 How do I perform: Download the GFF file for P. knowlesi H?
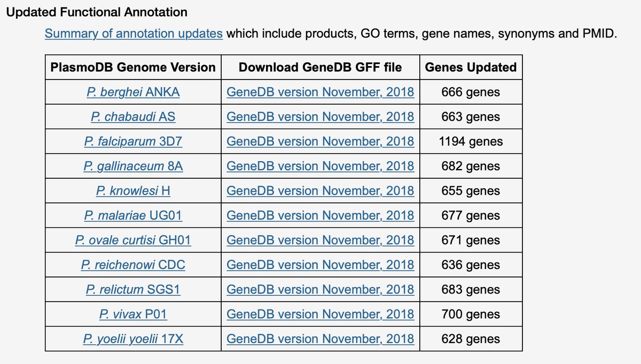tap(320, 191)
